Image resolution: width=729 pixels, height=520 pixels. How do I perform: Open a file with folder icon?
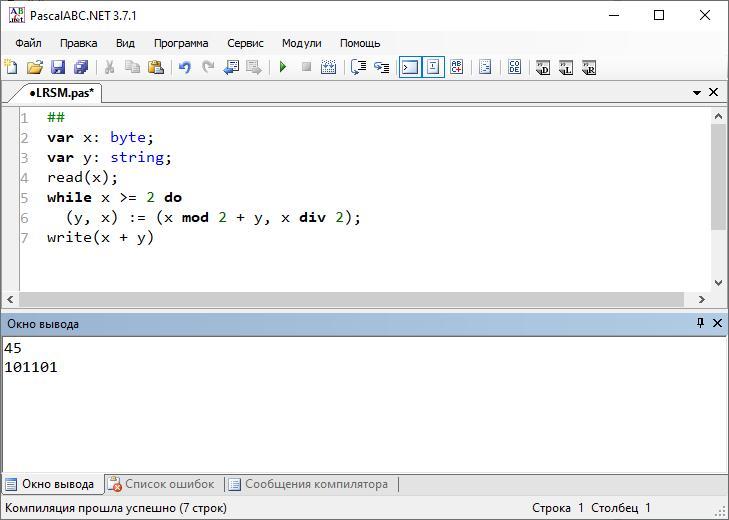click(x=35, y=68)
